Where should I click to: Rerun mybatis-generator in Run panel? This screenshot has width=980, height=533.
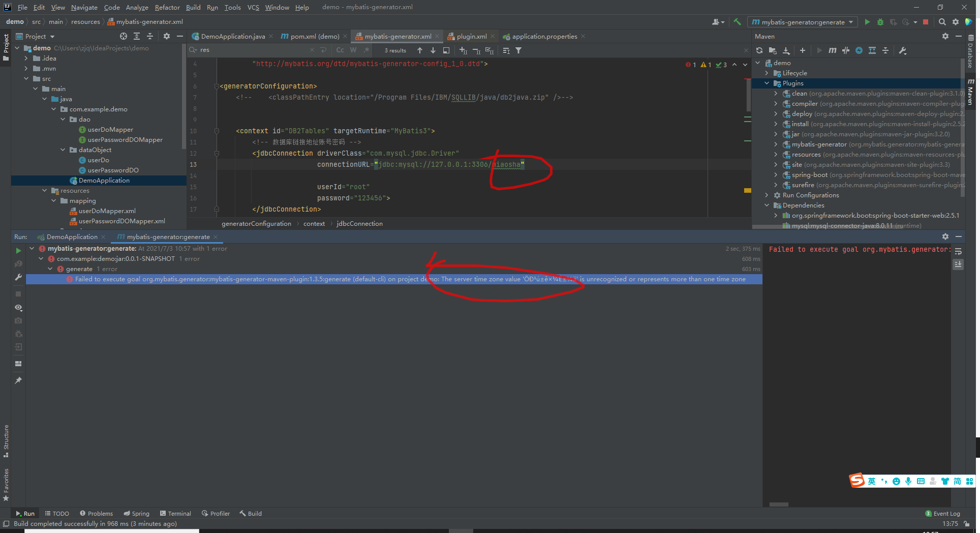coord(18,251)
